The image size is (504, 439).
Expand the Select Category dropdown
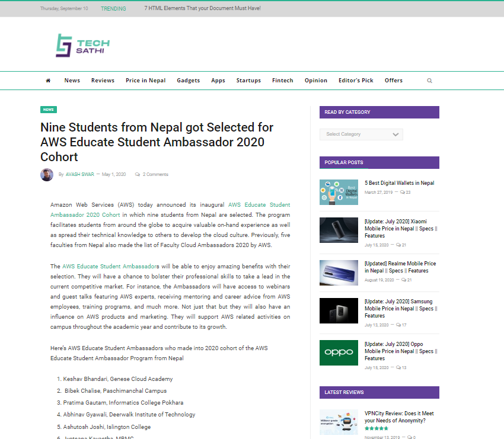coord(361,134)
